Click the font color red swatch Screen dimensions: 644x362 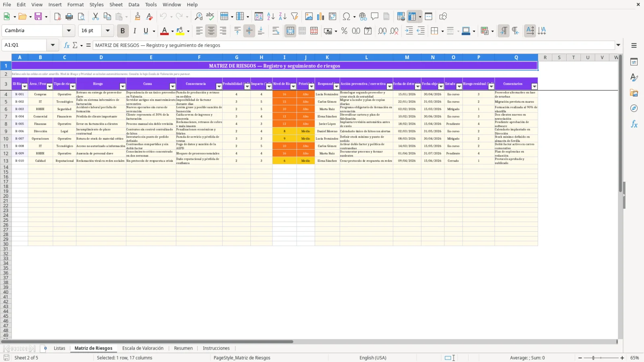(164, 31)
